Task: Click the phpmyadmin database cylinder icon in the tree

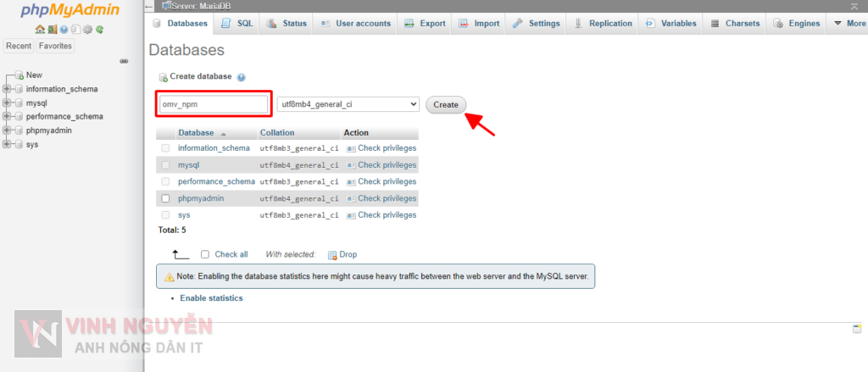Action: (19, 130)
